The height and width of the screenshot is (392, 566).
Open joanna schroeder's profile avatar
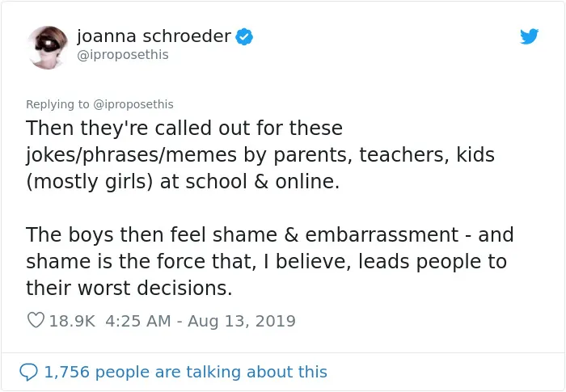47,48
